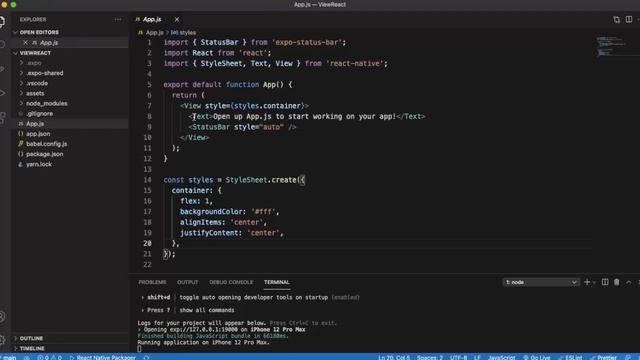
Task: Expand the assets folder
Action: click(x=35, y=93)
